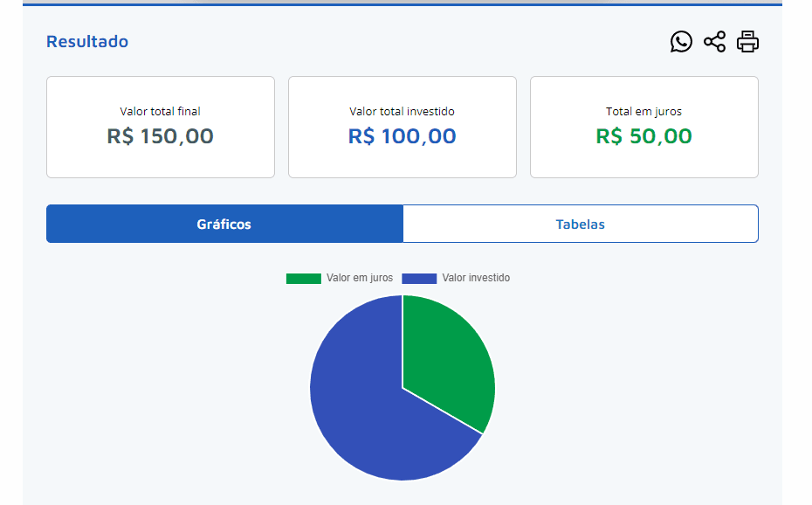Switch to the Gráficos tab
Image resolution: width=812 pixels, height=505 pixels.
point(224,225)
